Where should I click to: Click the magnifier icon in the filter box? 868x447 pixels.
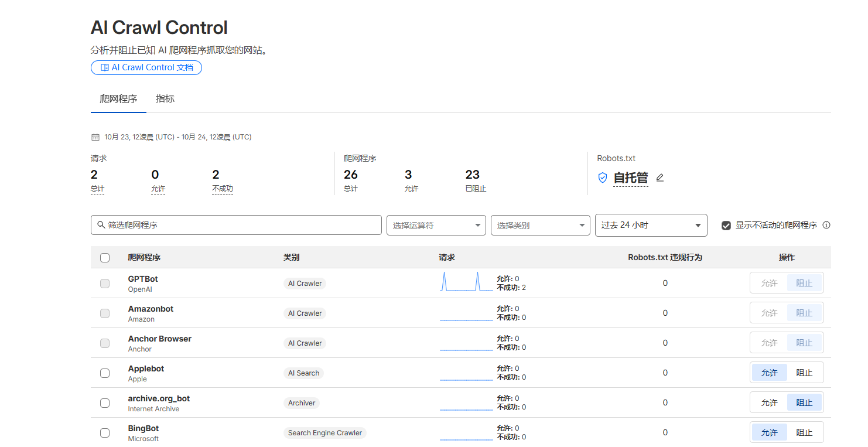point(101,225)
